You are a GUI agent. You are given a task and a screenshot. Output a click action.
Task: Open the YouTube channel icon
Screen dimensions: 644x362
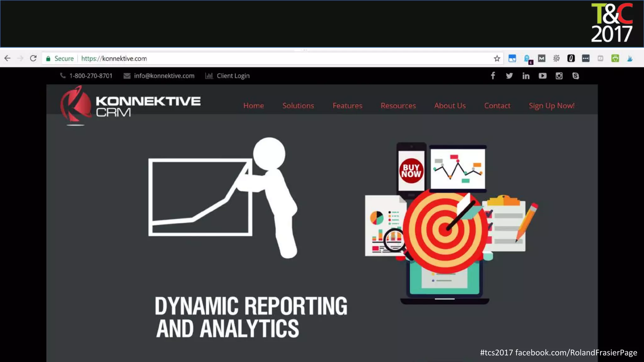[542, 76]
